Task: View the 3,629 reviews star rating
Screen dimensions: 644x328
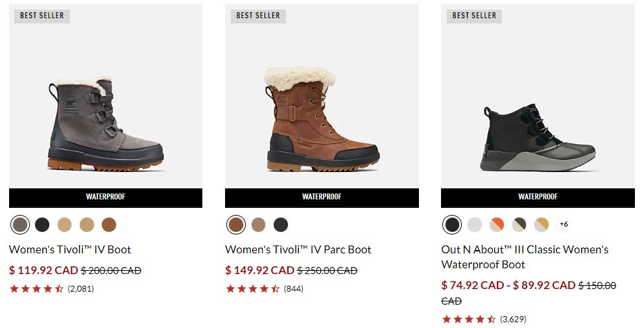Action: 468,319
